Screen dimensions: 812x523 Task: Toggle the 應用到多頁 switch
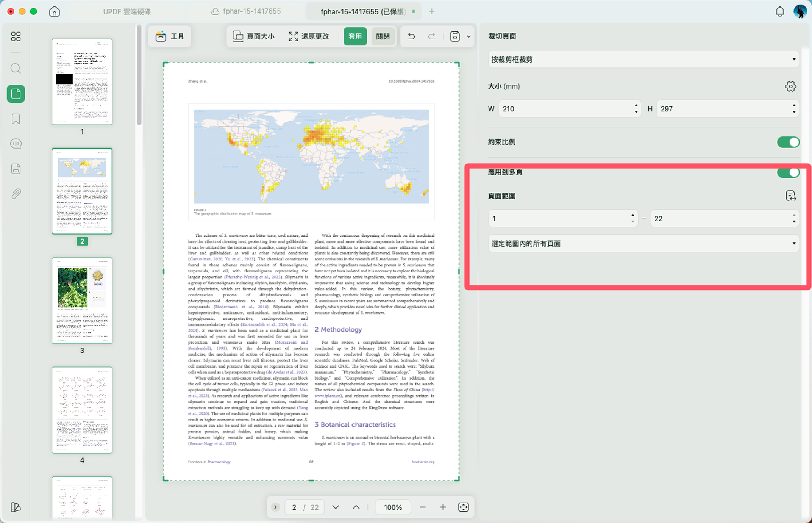click(x=788, y=172)
